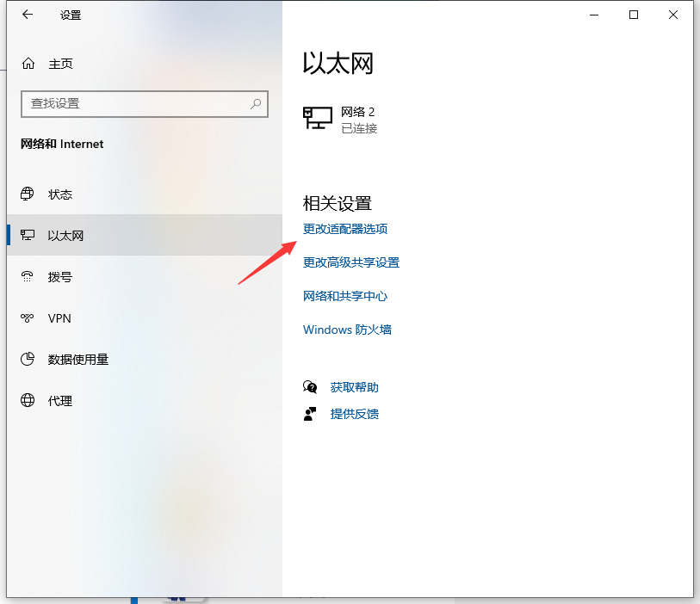Open 更改适配器选项 link
The image size is (700, 604).
point(344,229)
